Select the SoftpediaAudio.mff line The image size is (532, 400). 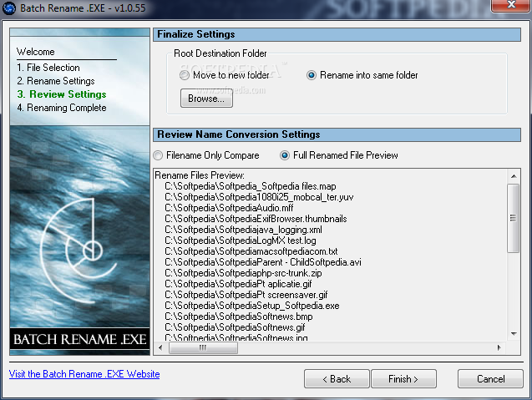(229, 208)
